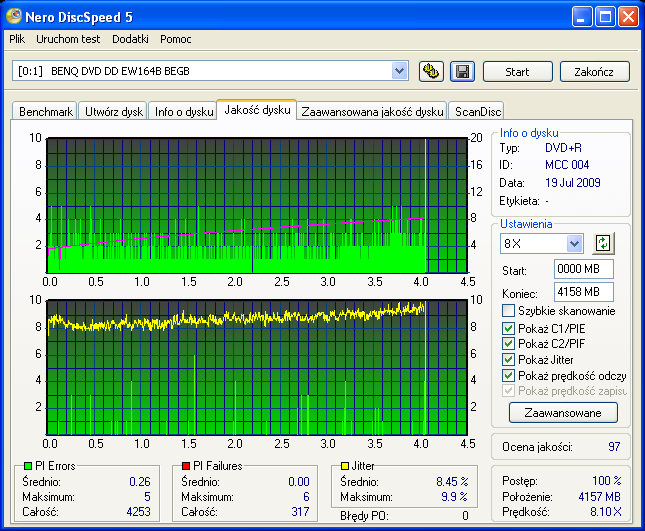Image resolution: width=645 pixels, height=531 pixels.
Task: Click the PI Failures total value 317
Action: click(300, 512)
